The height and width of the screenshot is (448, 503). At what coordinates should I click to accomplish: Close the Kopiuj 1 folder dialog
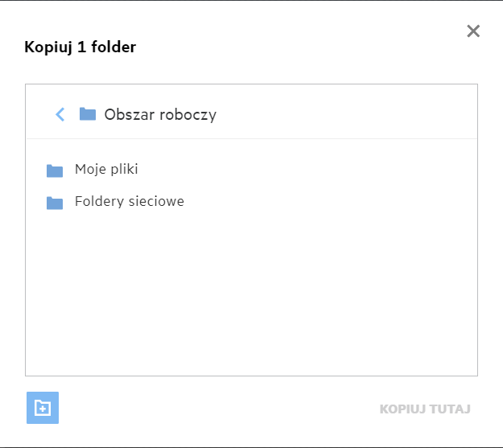pyautogui.click(x=473, y=31)
